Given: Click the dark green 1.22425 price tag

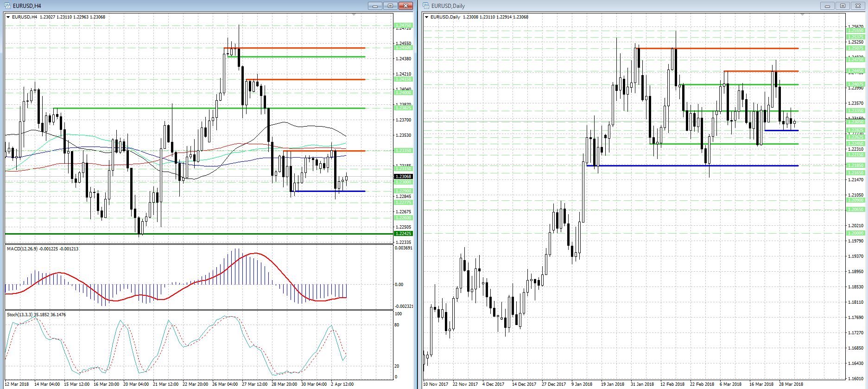Looking at the screenshot, I should [403, 234].
